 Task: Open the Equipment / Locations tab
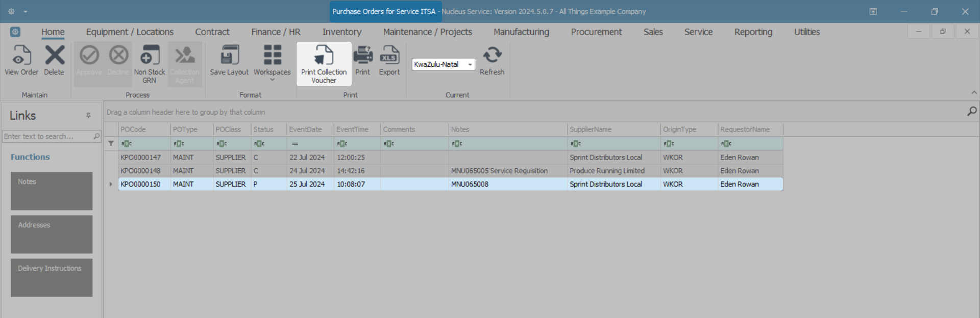pyautogui.click(x=130, y=32)
